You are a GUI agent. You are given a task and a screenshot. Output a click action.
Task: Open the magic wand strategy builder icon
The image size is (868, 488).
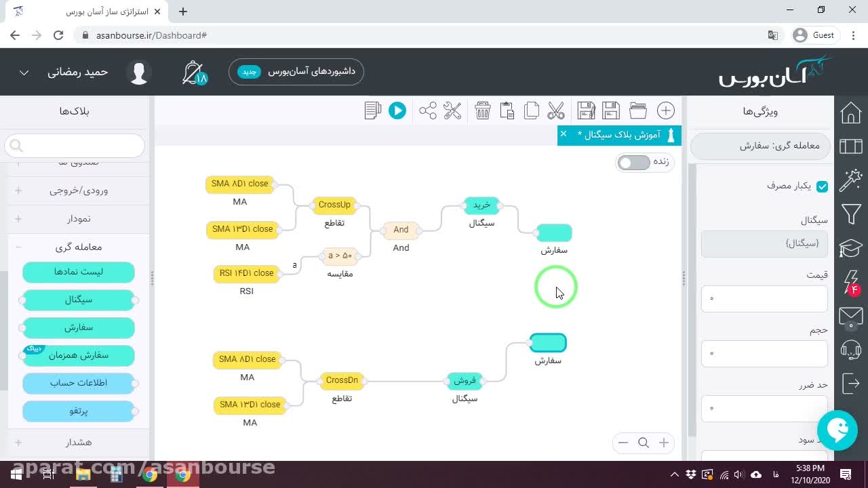point(851,180)
